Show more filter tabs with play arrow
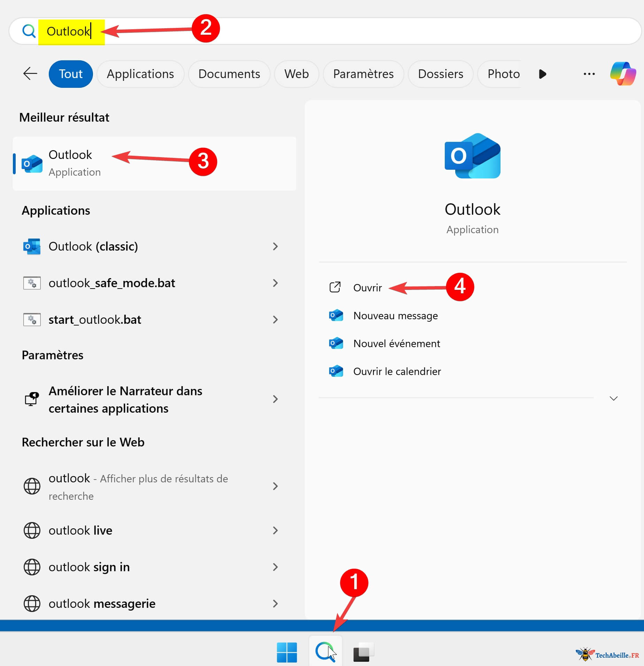 click(542, 74)
